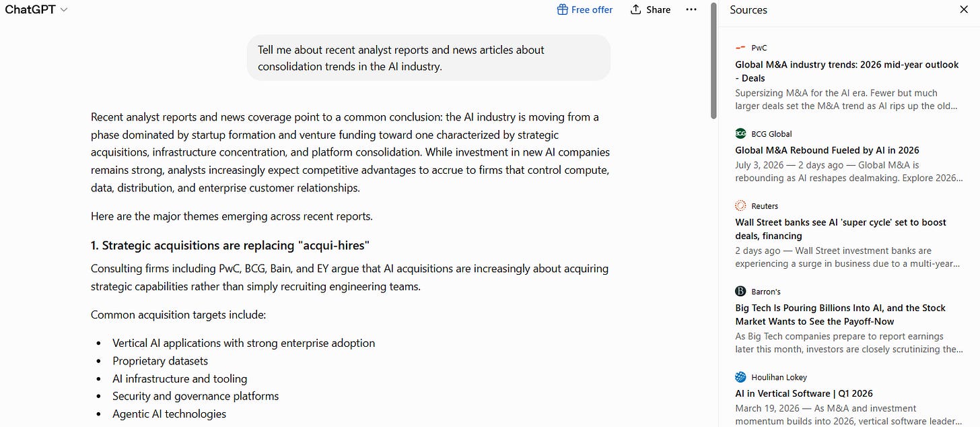Image resolution: width=980 pixels, height=427 pixels.
Task: Open the ChatGPT model dropdown
Action: [36, 9]
